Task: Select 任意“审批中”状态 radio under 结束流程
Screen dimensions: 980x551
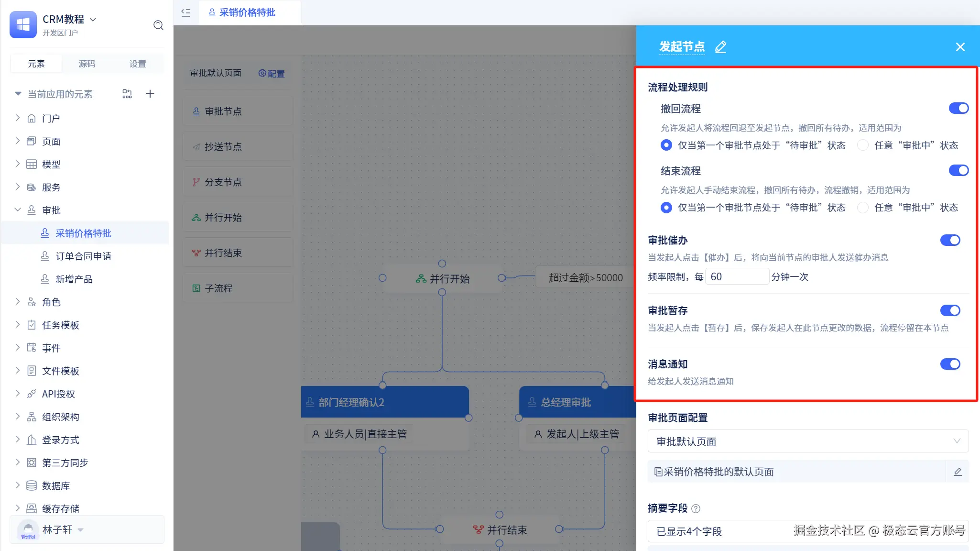Action: (863, 208)
